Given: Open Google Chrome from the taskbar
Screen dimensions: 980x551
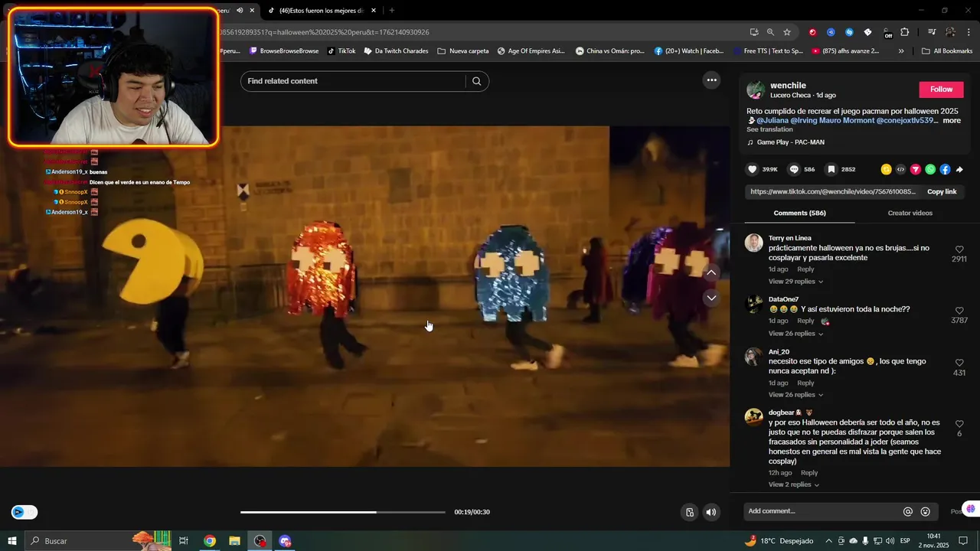Looking at the screenshot, I should tap(209, 541).
